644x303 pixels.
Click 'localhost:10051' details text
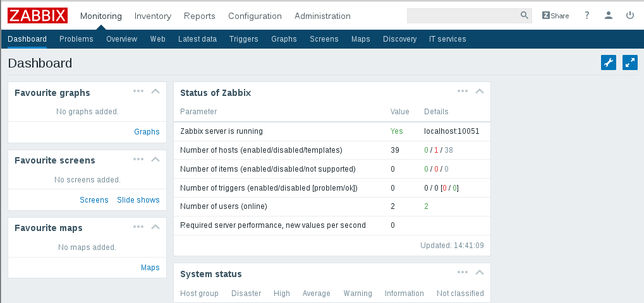[452, 131]
